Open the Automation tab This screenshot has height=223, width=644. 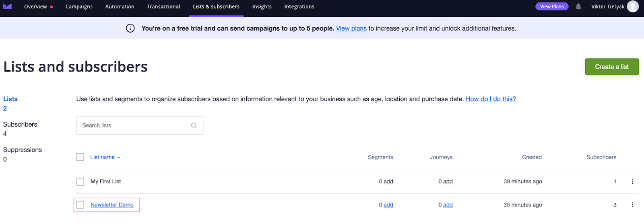coord(120,6)
